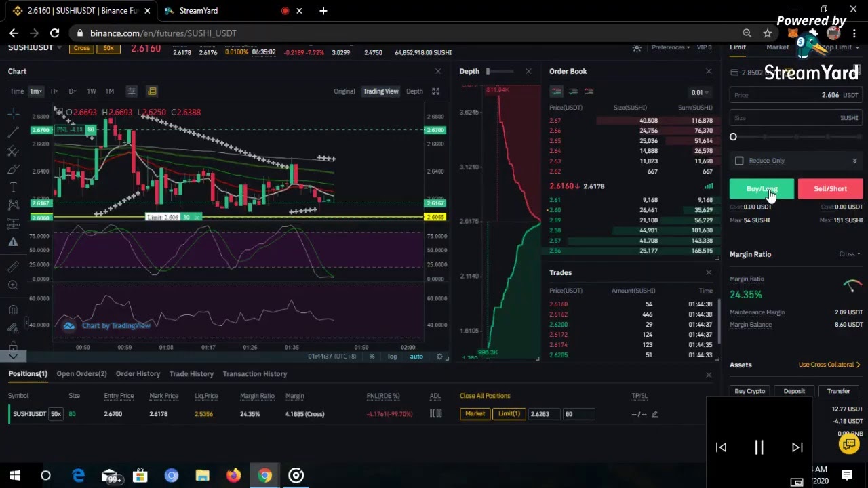Switch chart to Original view
The image size is (868, 488).
[x=344, y=91]
